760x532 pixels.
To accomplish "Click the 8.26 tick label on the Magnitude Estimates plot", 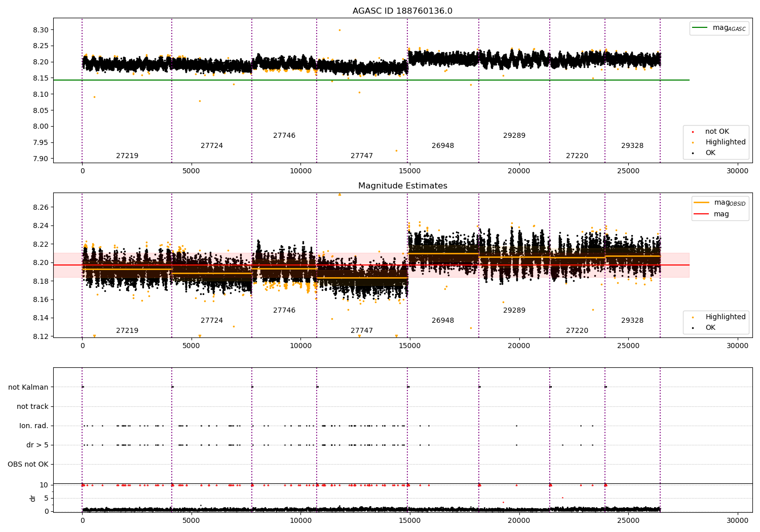I will tap(41, 208).
